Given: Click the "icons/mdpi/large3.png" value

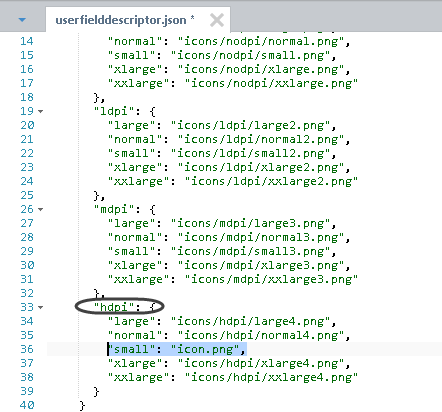Looking at the screenshot, I should click(x=250, y=223).
